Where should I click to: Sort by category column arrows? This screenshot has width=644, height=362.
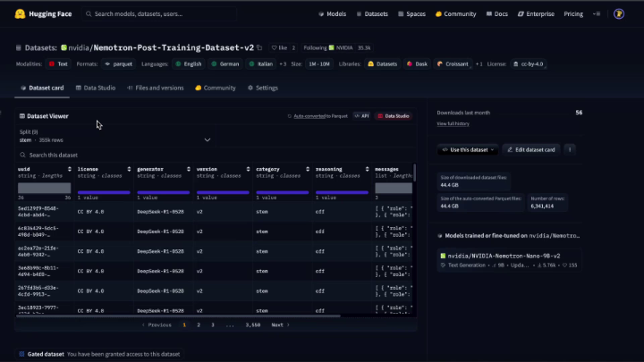308,169
